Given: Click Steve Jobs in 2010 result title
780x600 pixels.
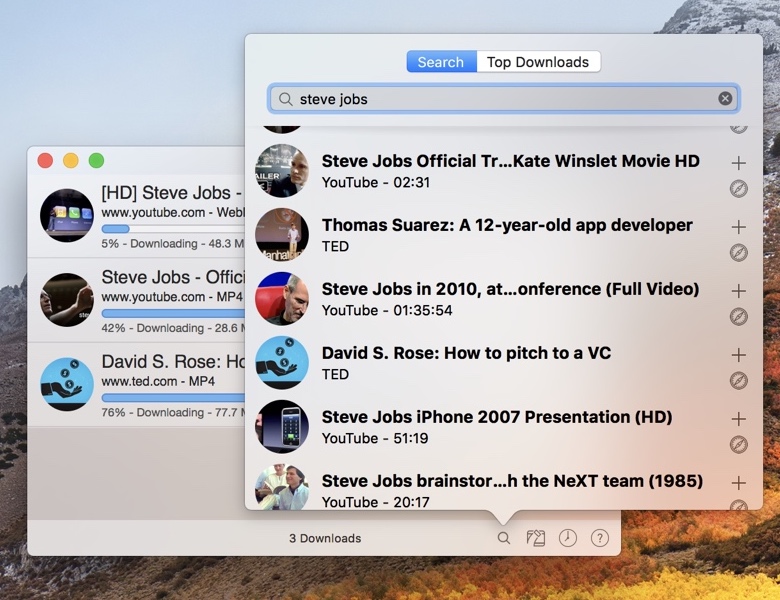Looking at the screenshot, I should [x=510, y=289].
